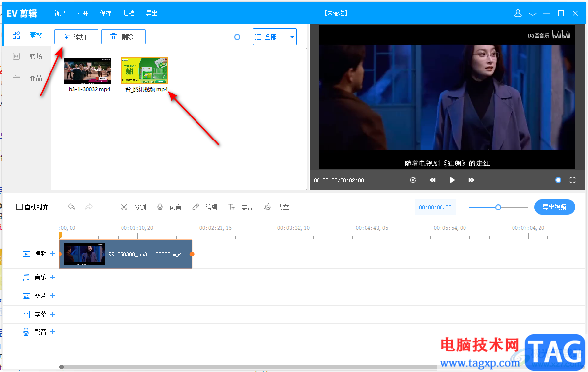Viewport: 588px width, 372px height.
Task: Open the 编辑 edit tool
Action: click(205, 207)
